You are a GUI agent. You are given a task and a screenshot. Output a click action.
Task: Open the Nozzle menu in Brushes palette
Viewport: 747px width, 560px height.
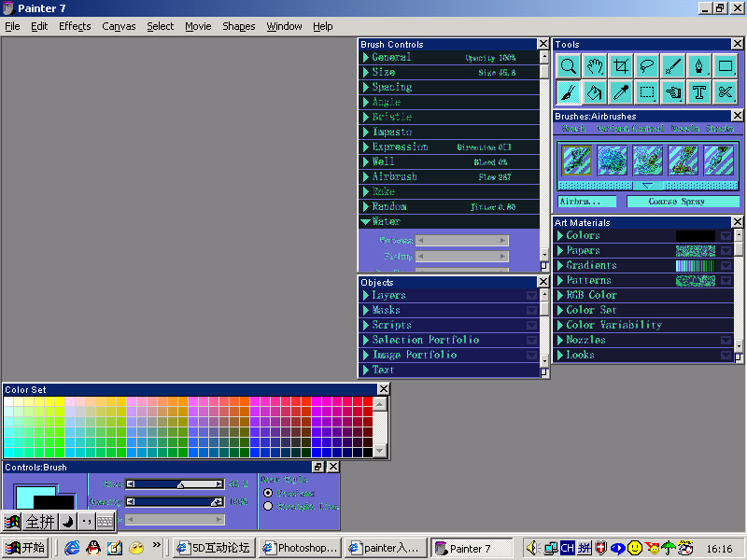[x=685, y=129]
